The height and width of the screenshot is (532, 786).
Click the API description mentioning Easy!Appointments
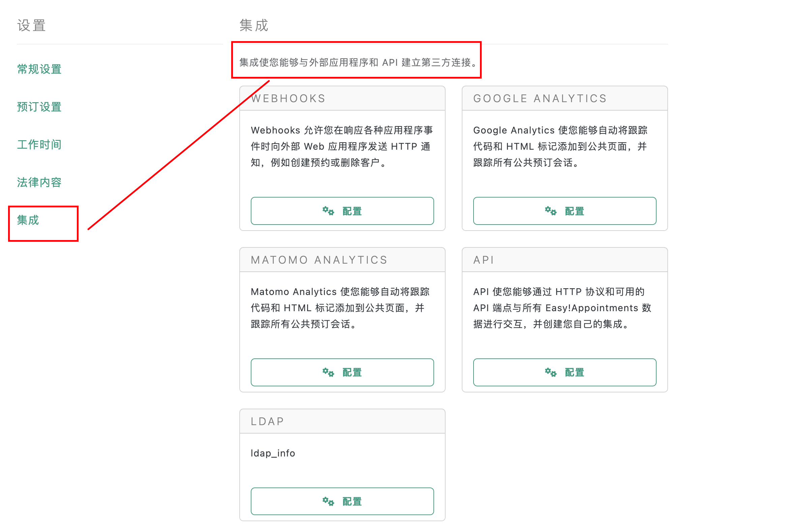pos(562,308)
